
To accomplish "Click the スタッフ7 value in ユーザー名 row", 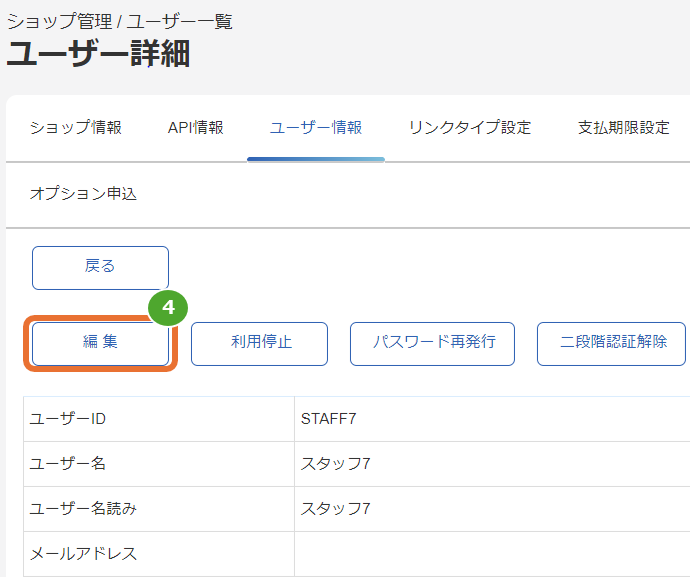I will click(335, 463).
